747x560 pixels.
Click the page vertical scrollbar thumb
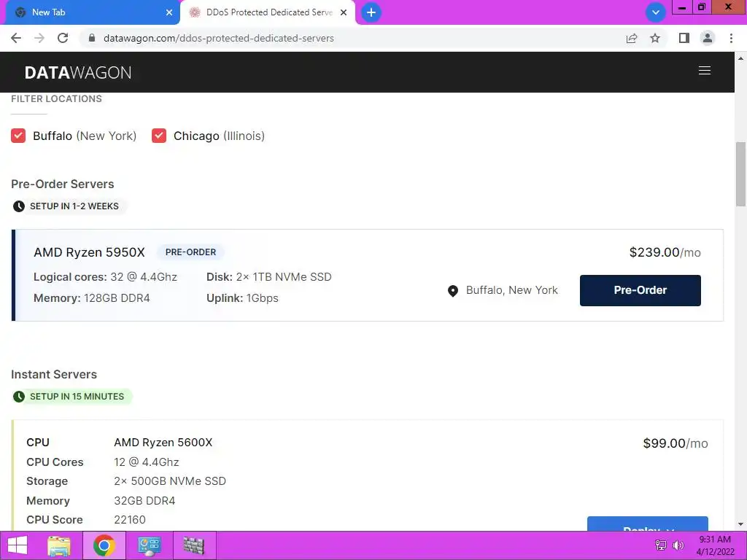(x=741, y=174)
